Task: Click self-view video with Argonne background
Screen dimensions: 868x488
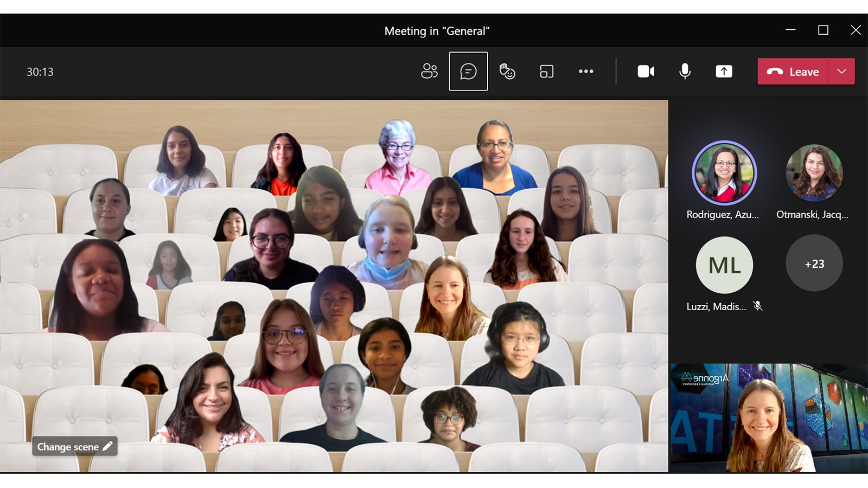Action: tap(769, 418)
